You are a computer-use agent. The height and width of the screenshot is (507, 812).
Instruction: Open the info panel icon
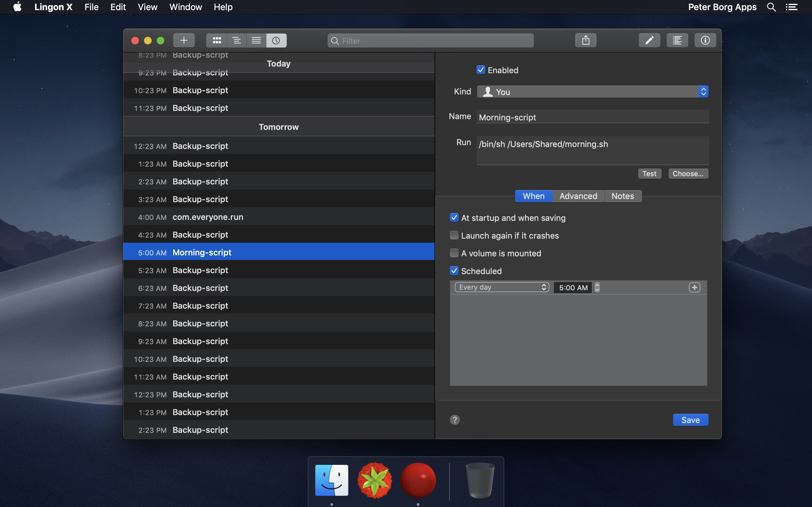click(705, 40)
